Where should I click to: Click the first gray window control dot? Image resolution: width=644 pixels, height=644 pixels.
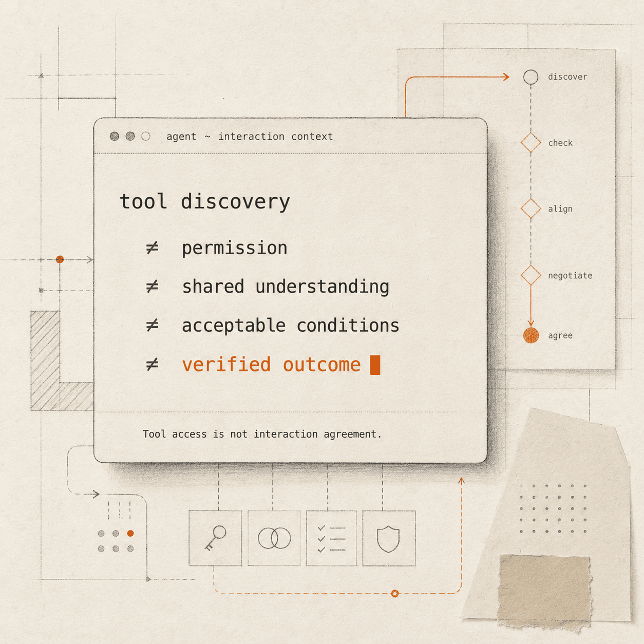point(115,136)
